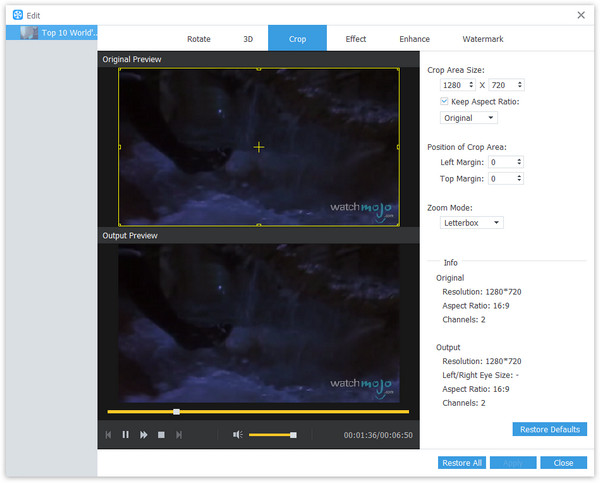Screen dimensions: 600x483
Task: Click the video progress slider handle
Action: pos(176,412)
